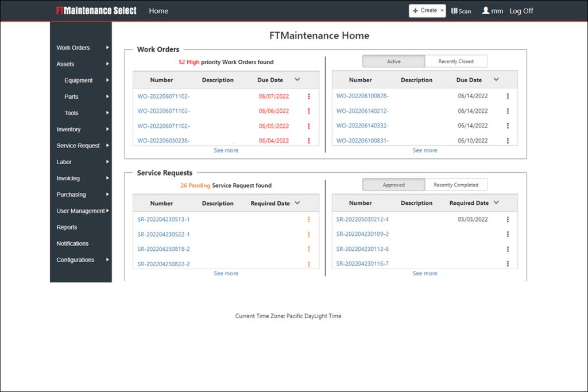Expand approved service requests column chevron
The image size is (588, 392).
496,203
